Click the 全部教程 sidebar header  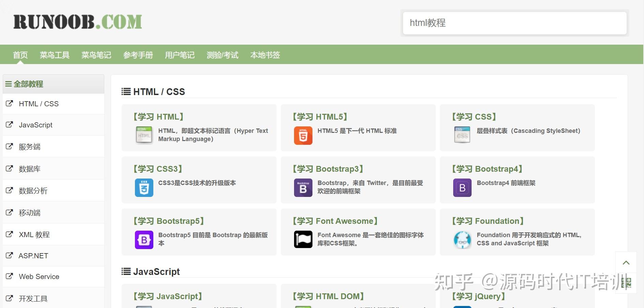(53, 84)
